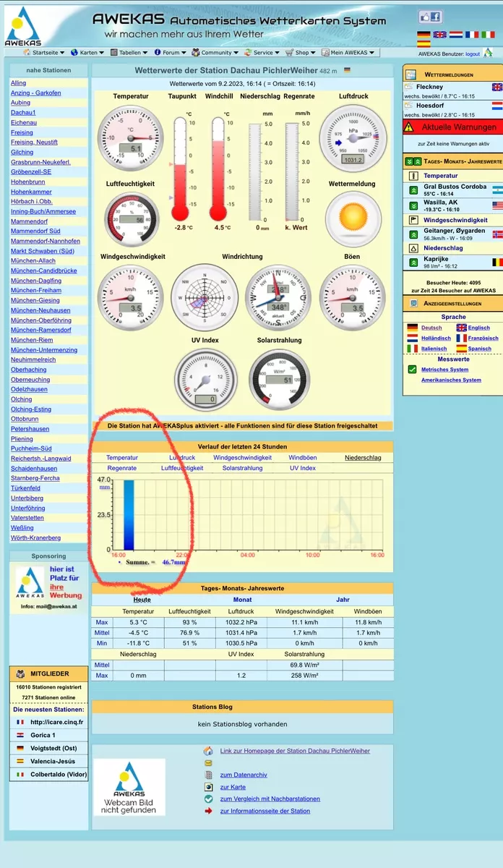Select Französisch language link
The height and width of the screenshot is (868, 503).
pos(483,339)
